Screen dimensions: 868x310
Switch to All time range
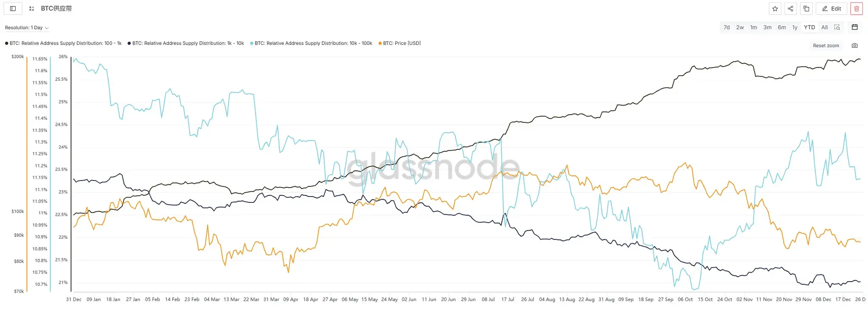[824, 27]
